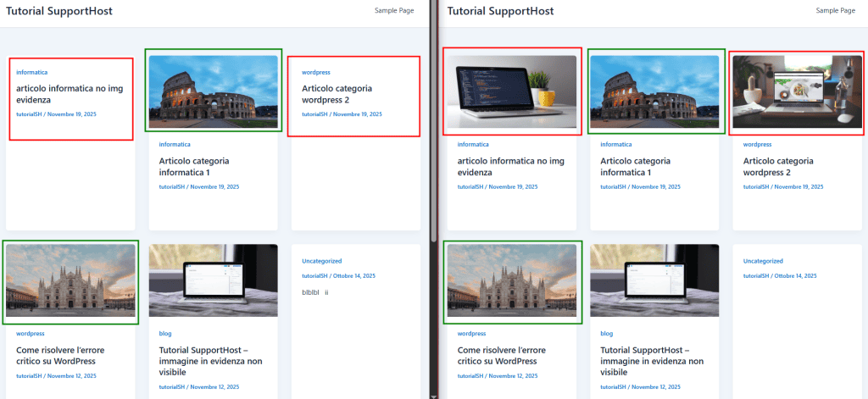The image size is (868, 399).
Task: Click meta line under 'informatica 1', left pane
Action: (x=198, y=186)
